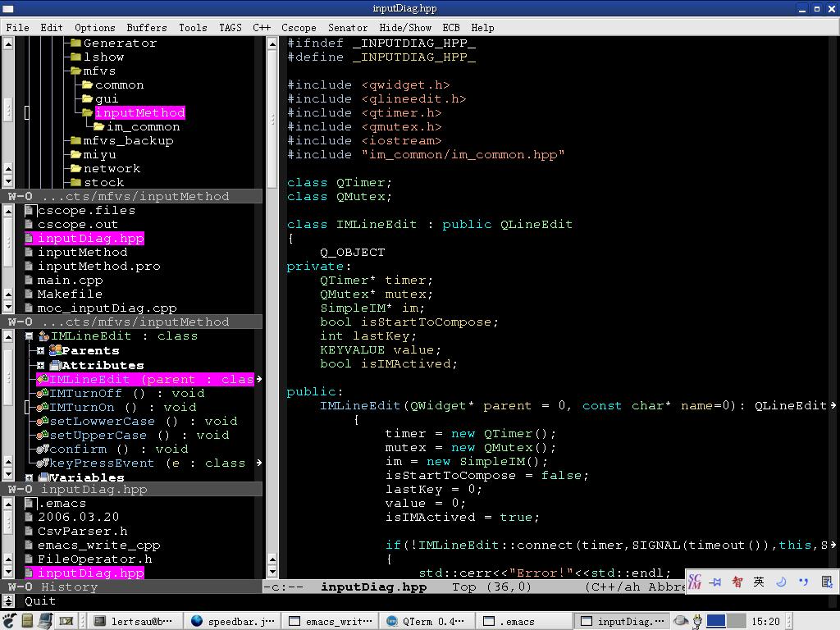The width and height of the screenshot is (840, 630).
Task: Select inputMethod.pro in sources list
Action: tap(98, 267)
